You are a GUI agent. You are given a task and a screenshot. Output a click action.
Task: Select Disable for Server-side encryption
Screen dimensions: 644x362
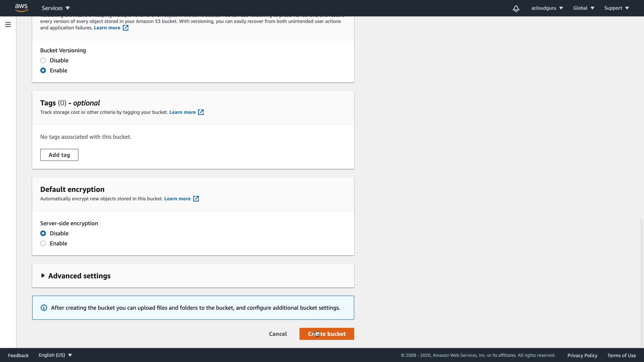[43, 233]
